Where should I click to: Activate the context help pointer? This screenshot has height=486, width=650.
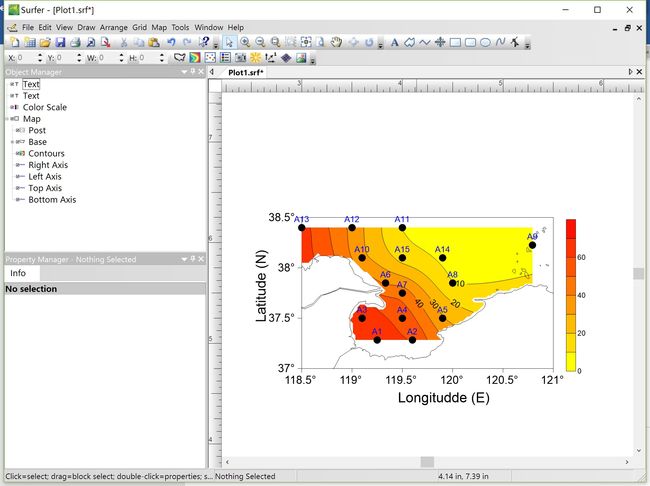pos(204,42)
